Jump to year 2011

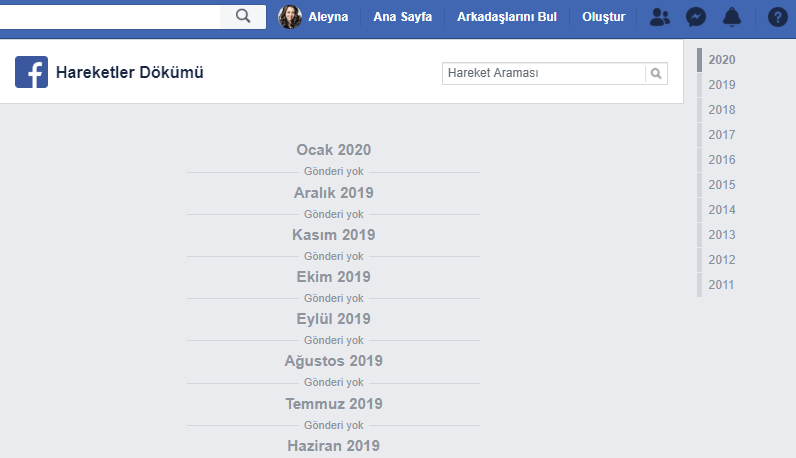(x=721, y=285)
